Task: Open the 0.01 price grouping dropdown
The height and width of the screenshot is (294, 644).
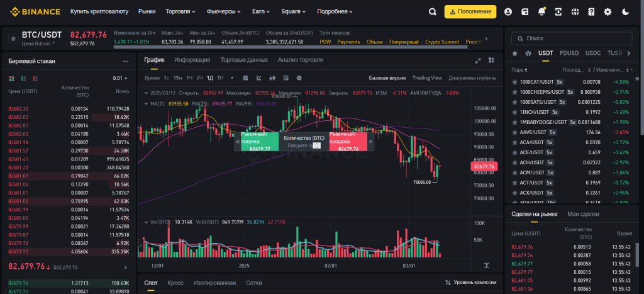Action: coord(120,78)
